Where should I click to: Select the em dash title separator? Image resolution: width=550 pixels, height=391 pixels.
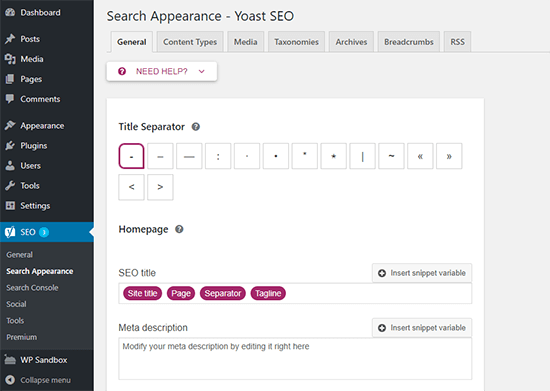[x=189, y=156]
